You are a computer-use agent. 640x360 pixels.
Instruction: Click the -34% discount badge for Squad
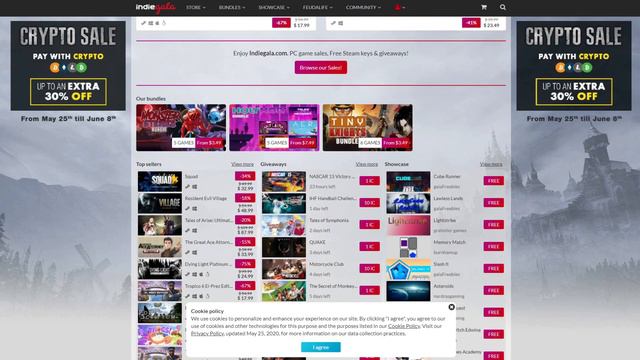click(x=245, y=176)
